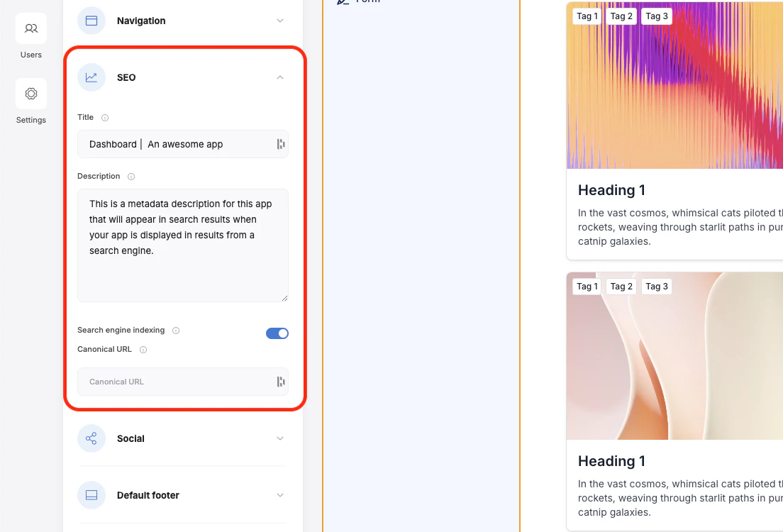
Task: Click info icon next to Canonical URL
Action: [x=143, y=350]
